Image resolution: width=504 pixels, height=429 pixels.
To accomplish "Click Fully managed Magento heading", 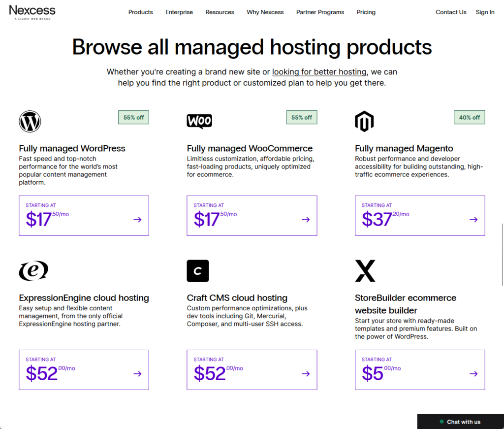I will click(404, 148).
